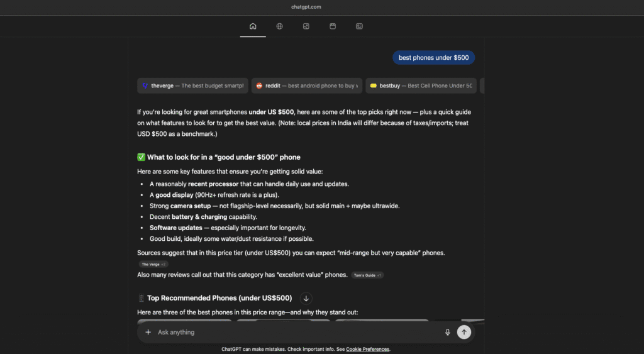644x354 pixels.
Task: Click the 'recent processor' bullet text
Action: coord(249,184)
